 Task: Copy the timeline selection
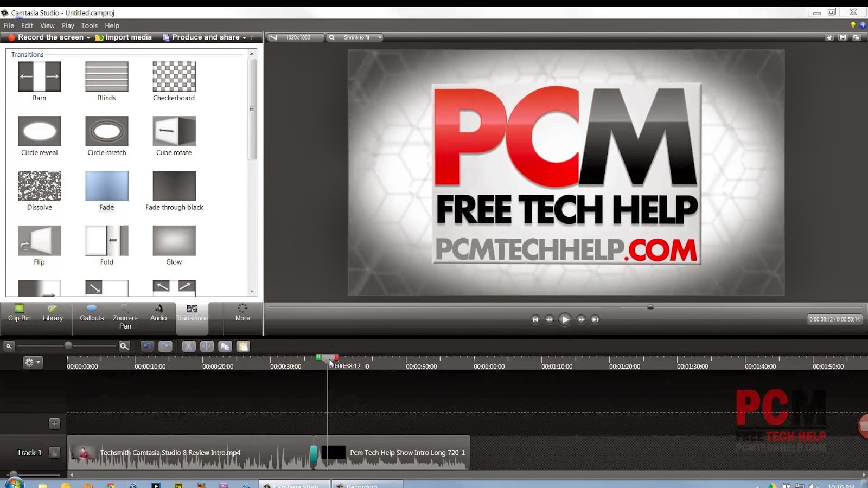(x=225, y=346)
